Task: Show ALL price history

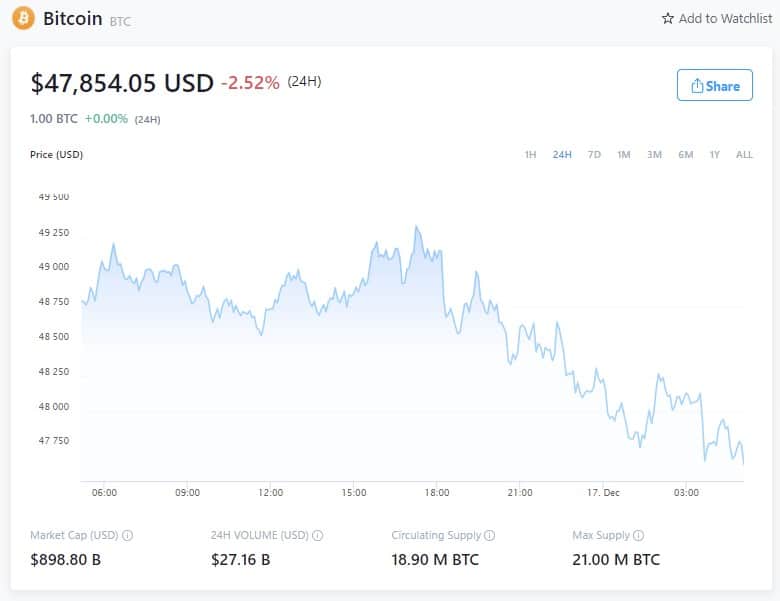Action: point(744,155)
